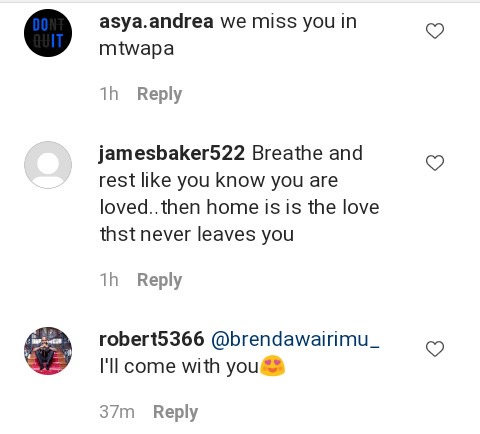Viewport: 480px width, 434px height.
Task: Like asya.andrea's comment with the heart
Action: 435,31
